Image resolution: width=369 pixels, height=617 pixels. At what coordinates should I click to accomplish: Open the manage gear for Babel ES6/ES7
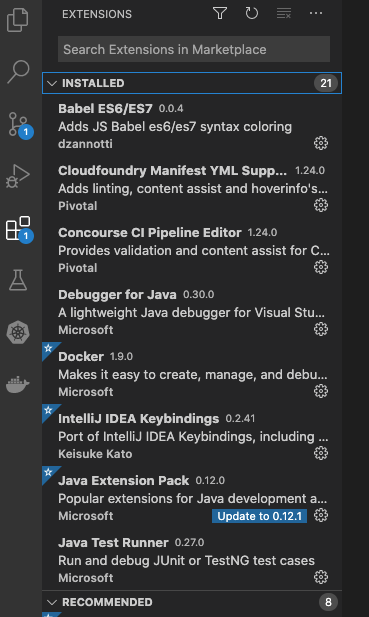coord(321,143)
